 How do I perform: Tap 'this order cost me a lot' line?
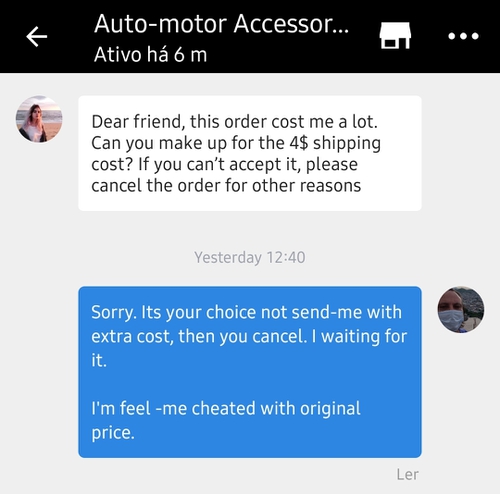pos(284,122)
